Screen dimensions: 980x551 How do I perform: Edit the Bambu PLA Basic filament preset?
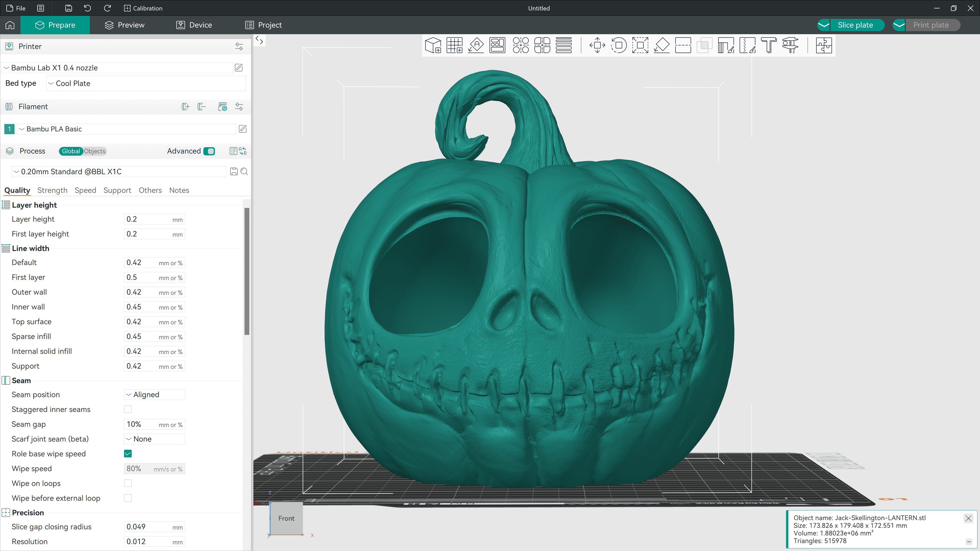click(243, 129)
